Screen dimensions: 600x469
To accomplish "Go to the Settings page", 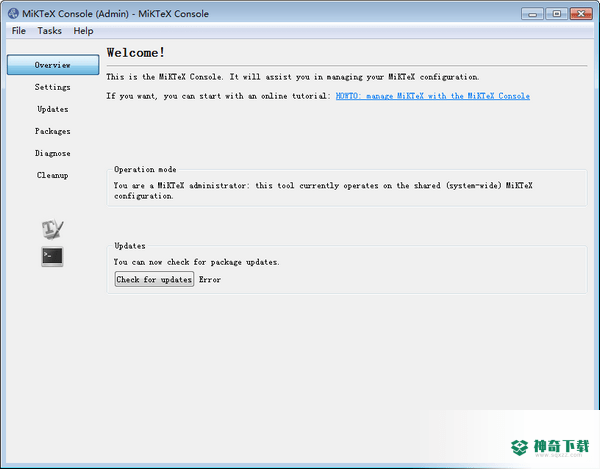I will 53,87.
